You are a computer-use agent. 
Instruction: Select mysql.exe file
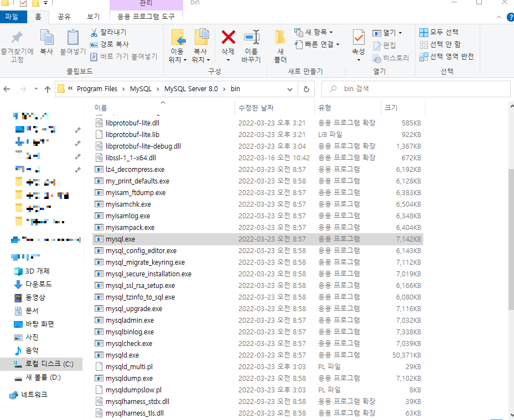click(x=258, y=239)
